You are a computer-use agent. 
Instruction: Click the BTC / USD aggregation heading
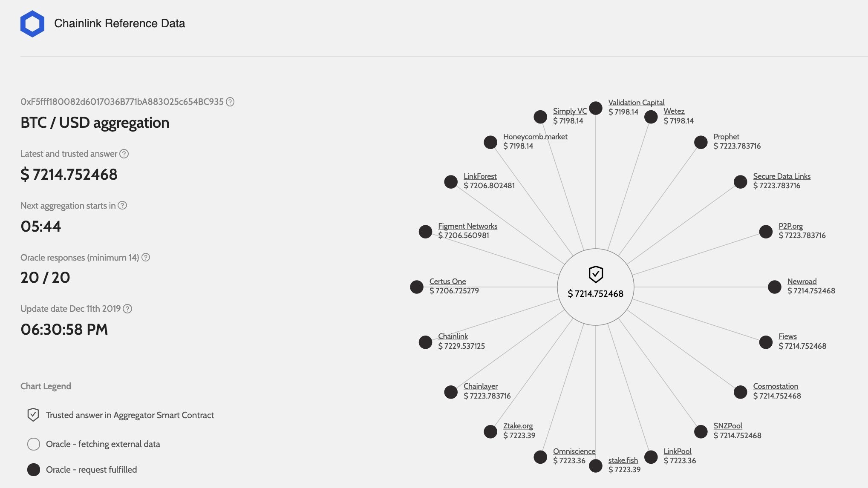[x=95, y=123]
